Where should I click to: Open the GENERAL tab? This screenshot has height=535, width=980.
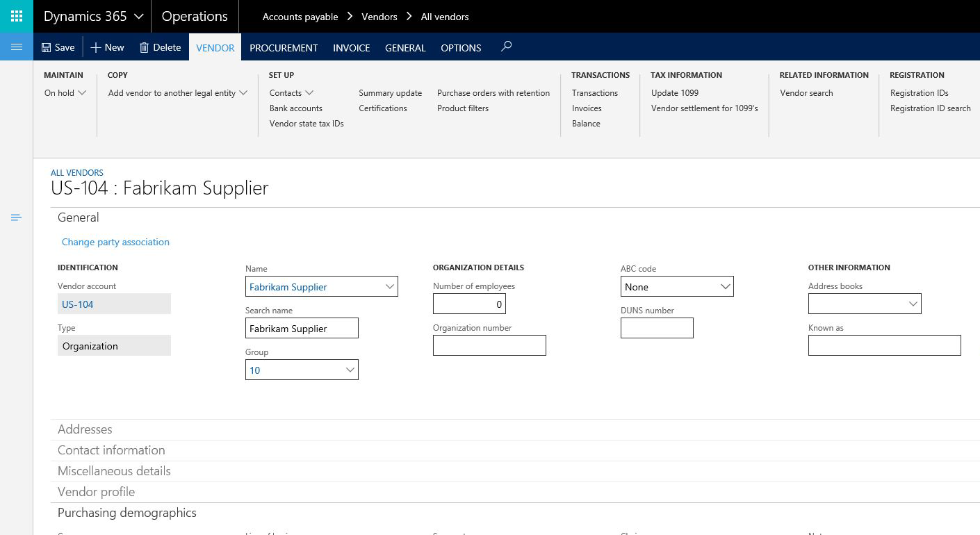(x=405, y=47)
